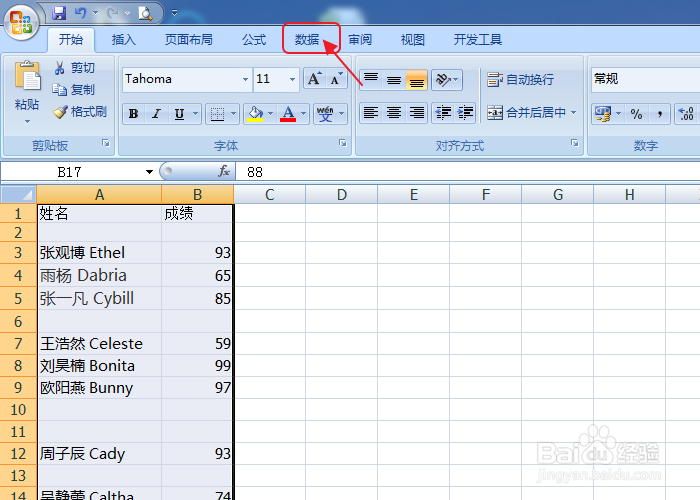The width and height of the screenshot is (700, 500).
Task: Align cell text left
Action: point(371,112)
